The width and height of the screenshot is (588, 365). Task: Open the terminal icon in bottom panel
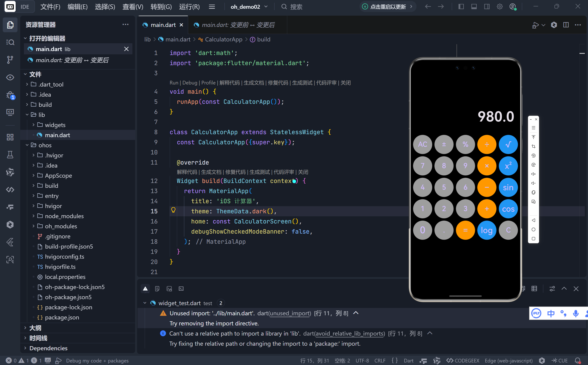pyautogui.click(x=181, y=289)
